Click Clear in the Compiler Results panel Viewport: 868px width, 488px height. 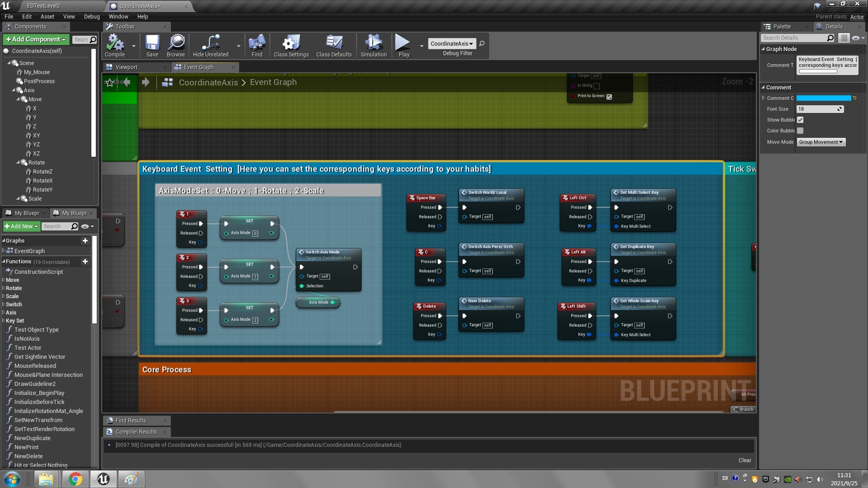pos(744,460)
